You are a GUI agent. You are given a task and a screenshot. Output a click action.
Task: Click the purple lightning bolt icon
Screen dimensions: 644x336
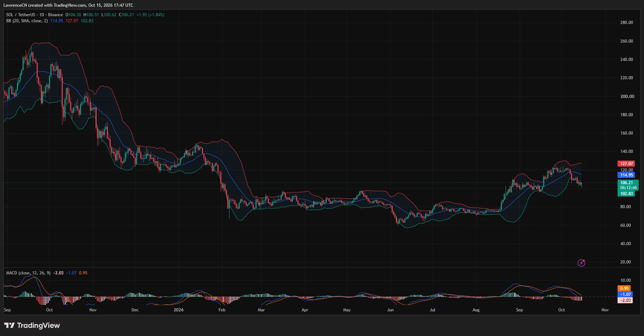[581, 263]
